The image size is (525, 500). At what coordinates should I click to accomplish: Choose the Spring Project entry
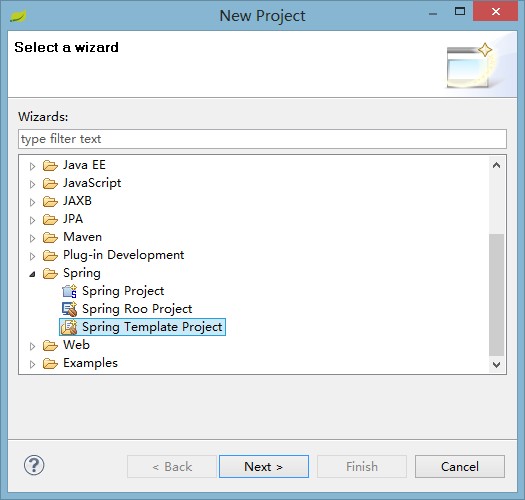123,291
